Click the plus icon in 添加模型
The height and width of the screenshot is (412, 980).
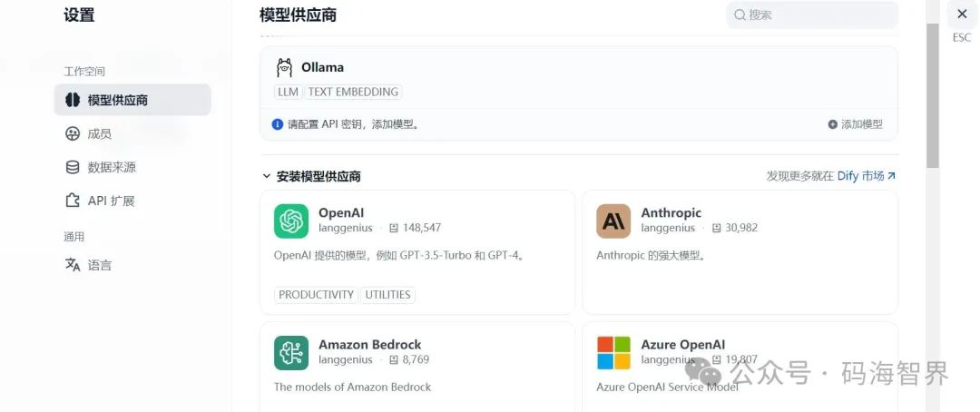832,124
